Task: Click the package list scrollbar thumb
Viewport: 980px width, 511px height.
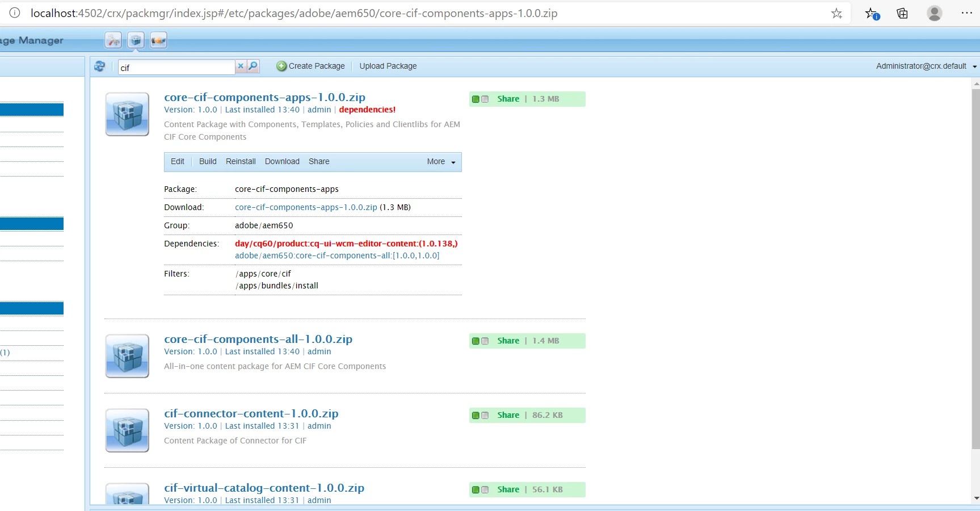Action: 976,268
